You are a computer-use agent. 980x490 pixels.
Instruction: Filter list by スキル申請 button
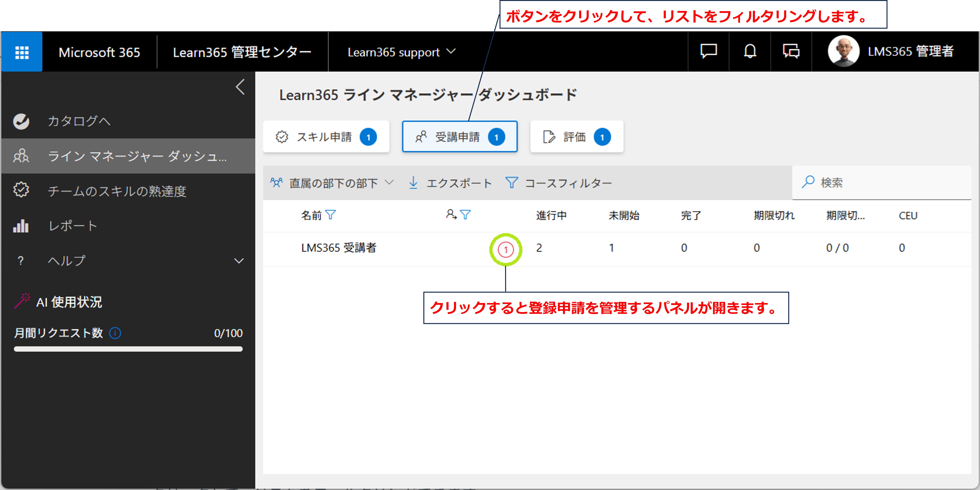click(326, 137)
